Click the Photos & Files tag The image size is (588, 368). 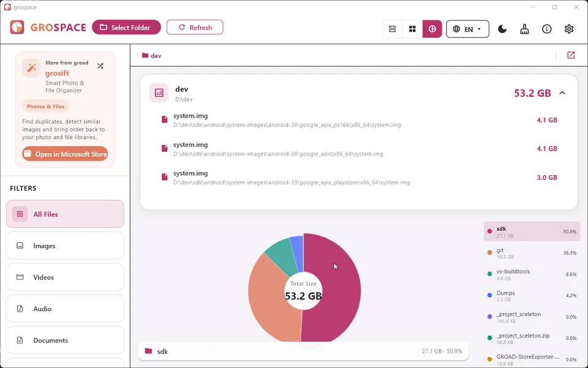click(45, 107)
